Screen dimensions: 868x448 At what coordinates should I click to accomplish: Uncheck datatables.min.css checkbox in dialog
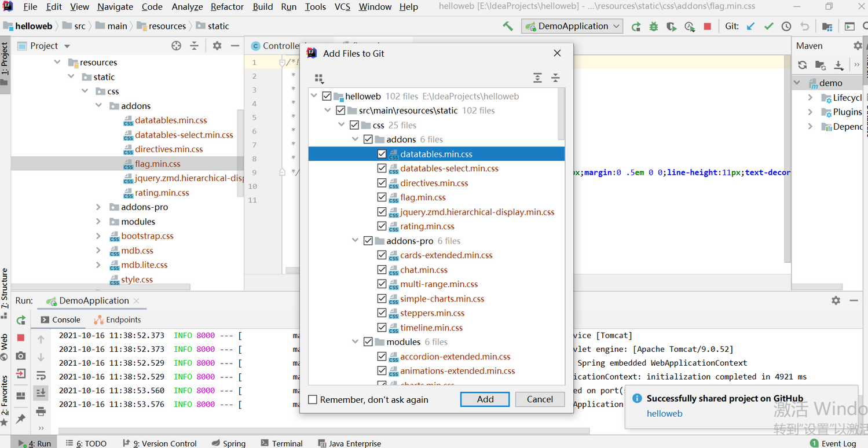coord(382,154)
